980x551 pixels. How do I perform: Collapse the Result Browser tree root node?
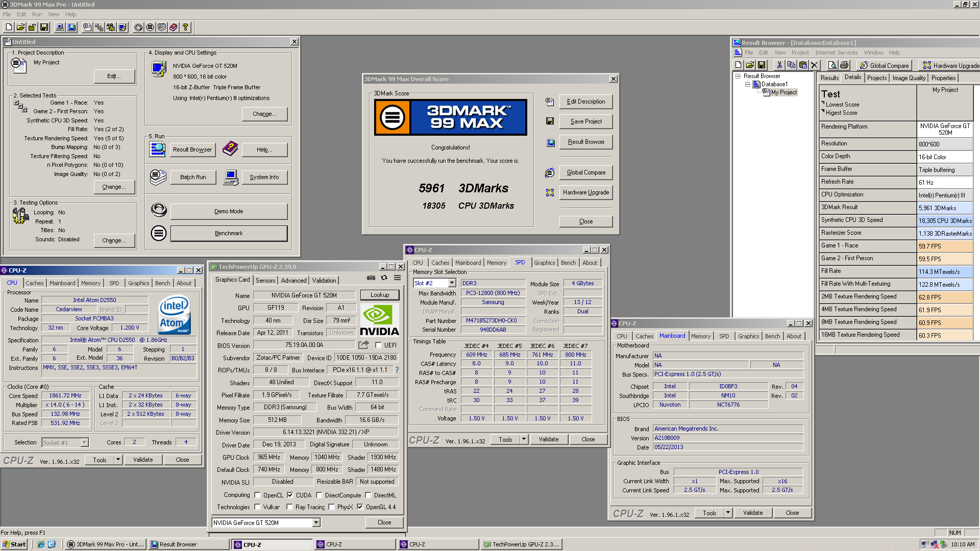pos(738,76)
